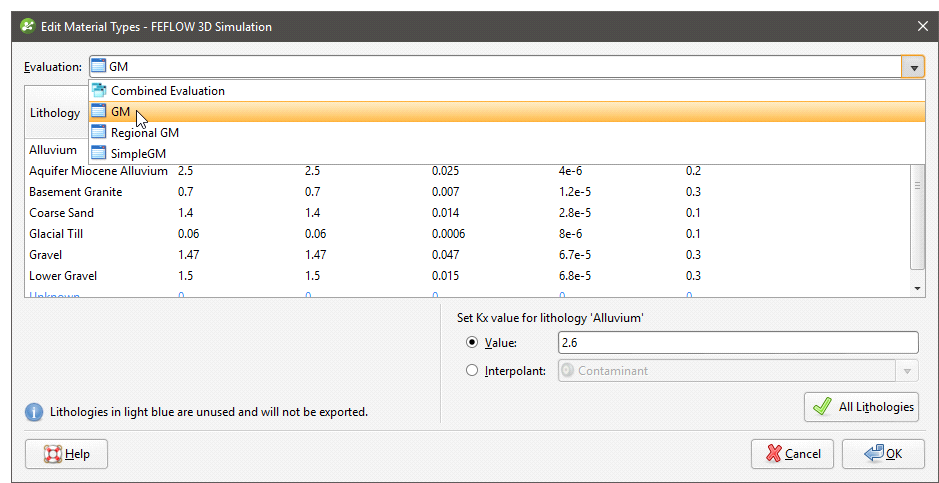Choose Regional GM evaluation option
939x483 pixels.
click(144, 133)
